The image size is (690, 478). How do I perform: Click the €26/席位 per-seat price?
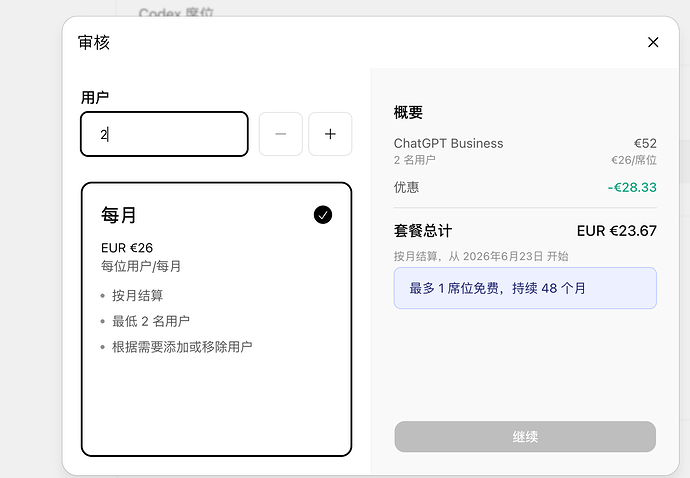[x=634, y=160]
